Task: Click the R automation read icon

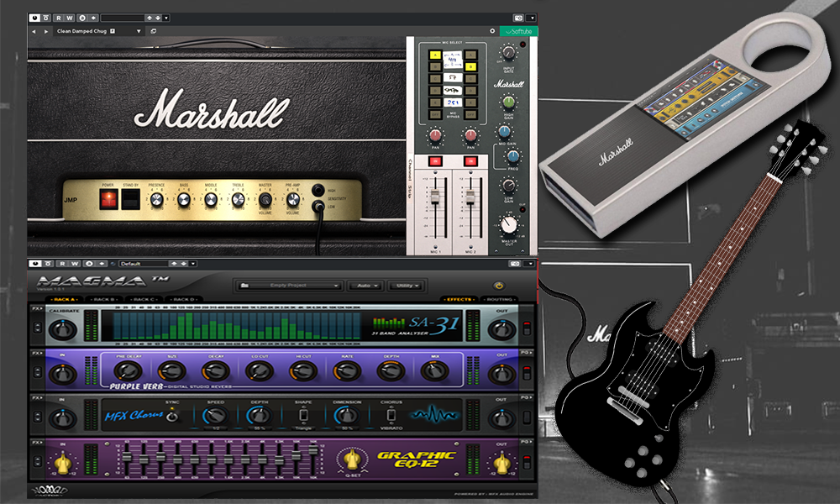Action: (59, 18)
